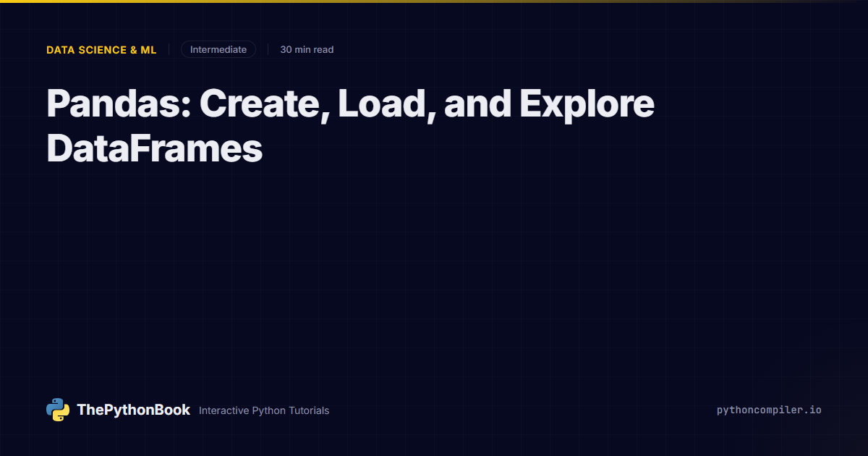Open the pythoncompiler.io link
868x456 pixels.
coord(769,410)
